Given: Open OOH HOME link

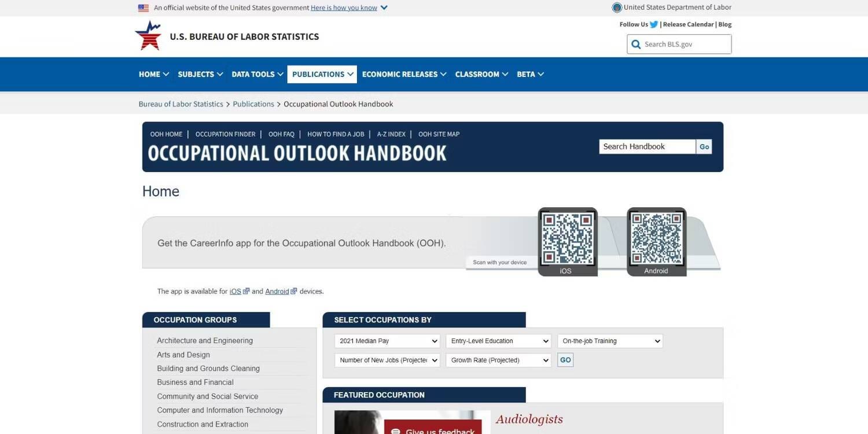Looking at the screenshot, I should [x=166, y=134].
